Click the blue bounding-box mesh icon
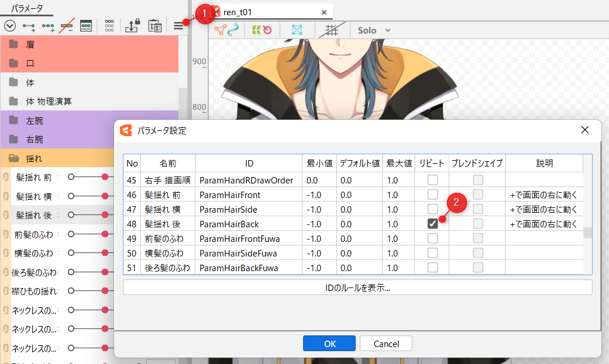 pyautogui.click(x=297, y=30)
